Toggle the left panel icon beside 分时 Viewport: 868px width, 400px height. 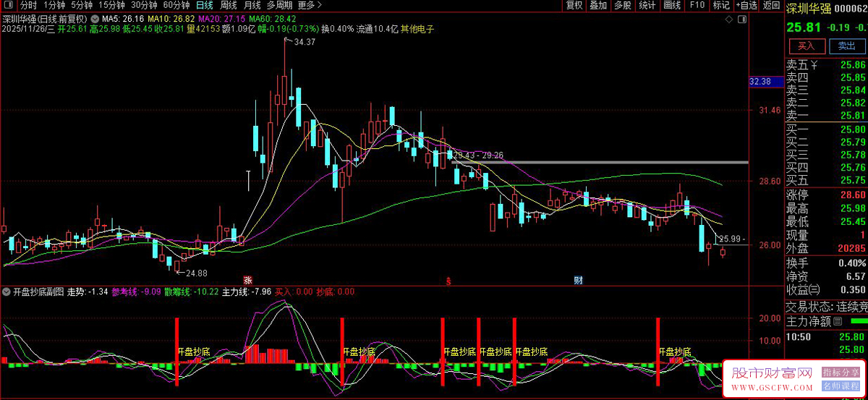click(10, 5)
